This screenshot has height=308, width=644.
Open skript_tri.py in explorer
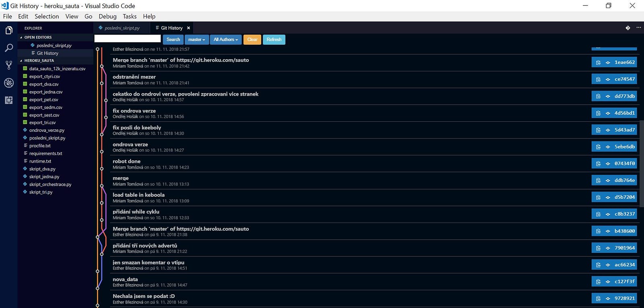[41, 192]
